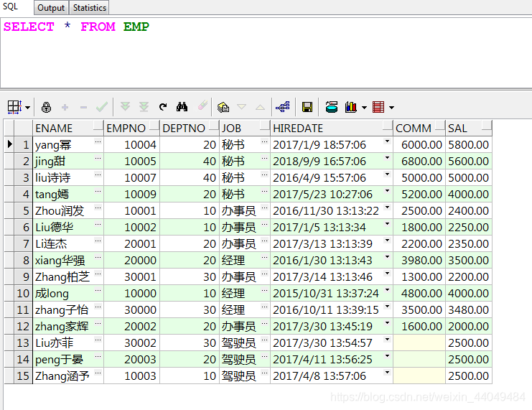Click inside the SELECT * FROM EMP editor
The width and height of the screenshot is (532, 410).
266,52
